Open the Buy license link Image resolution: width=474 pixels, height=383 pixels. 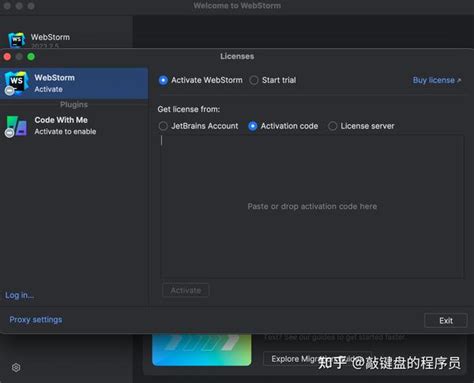click(x=437, y=80)
